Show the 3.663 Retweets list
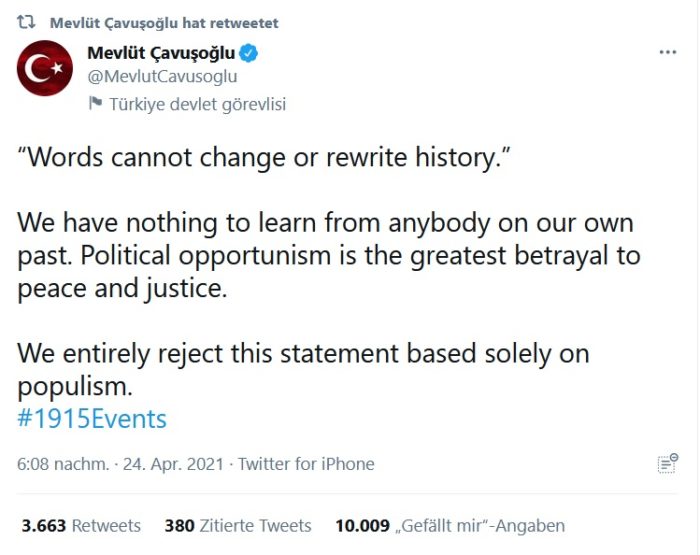Viewport: 700px width, 555px height. (81, 525)
